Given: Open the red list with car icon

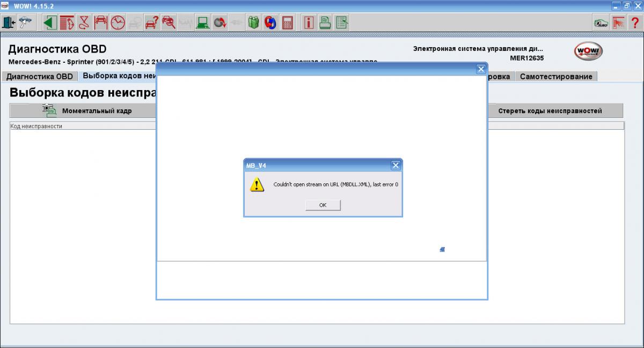Looking at the screenshot, I should 67,23.
